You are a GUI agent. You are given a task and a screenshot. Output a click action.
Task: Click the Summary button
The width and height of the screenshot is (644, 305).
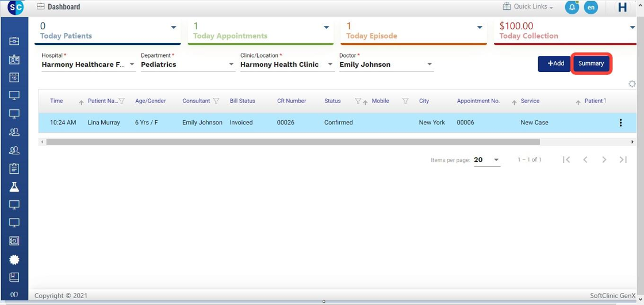tap(591, 64)
